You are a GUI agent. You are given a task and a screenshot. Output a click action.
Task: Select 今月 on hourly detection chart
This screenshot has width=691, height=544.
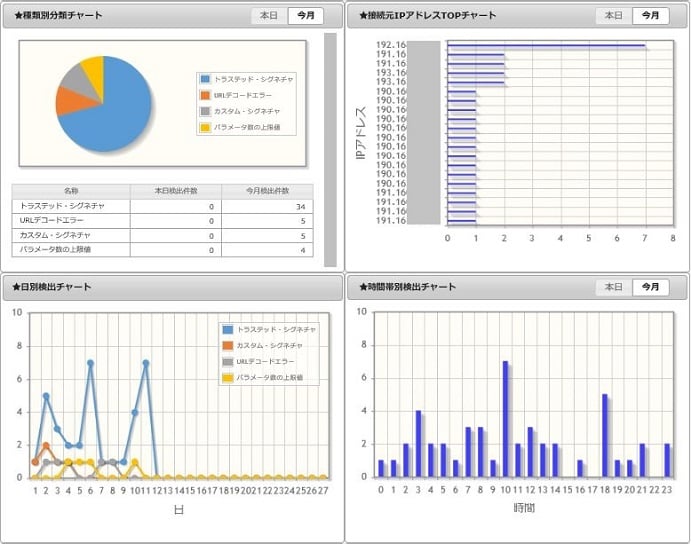pyautogui.click(x=650, y=287)
